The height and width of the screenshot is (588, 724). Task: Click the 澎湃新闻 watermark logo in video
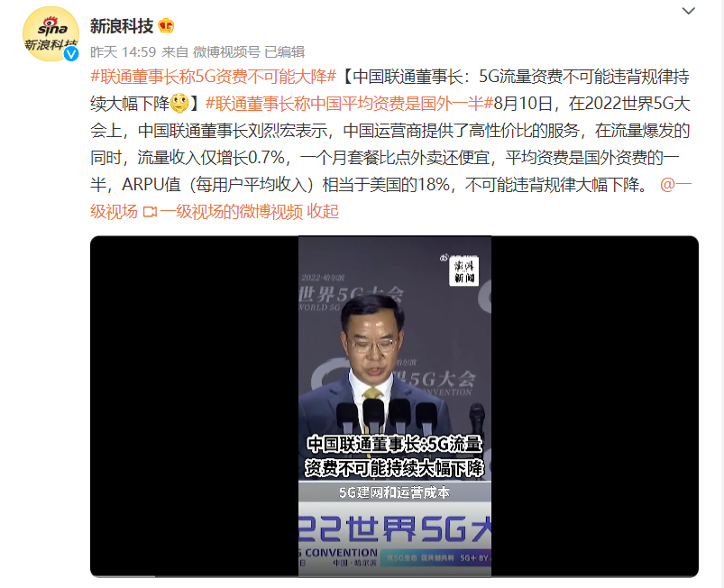[x=463, y=271]
